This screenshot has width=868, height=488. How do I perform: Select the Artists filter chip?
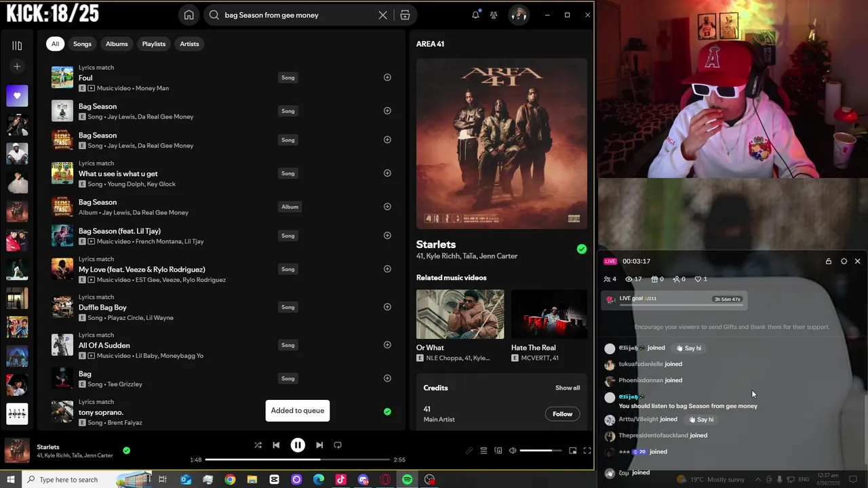(x=189, y=44)
